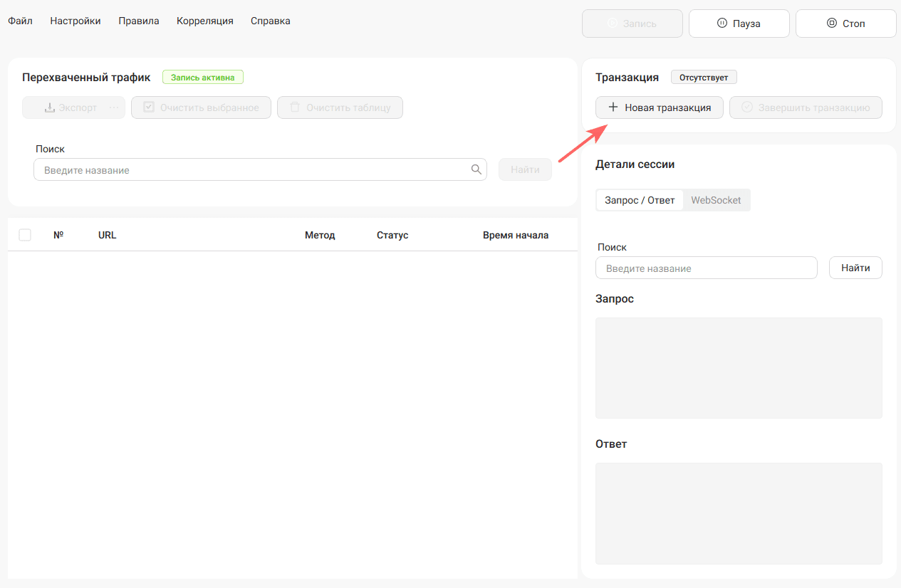Image resolution: width=901 pixels, height=588 pixels.
Task: Click the Отсутствует transaction badge
Action: coord(704,77)
